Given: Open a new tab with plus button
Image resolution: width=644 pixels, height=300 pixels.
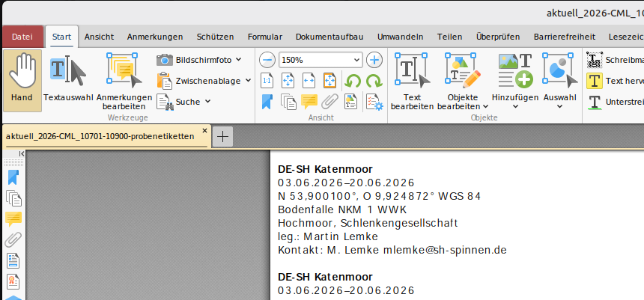Looking at the screenshot, I should point(222,137).
